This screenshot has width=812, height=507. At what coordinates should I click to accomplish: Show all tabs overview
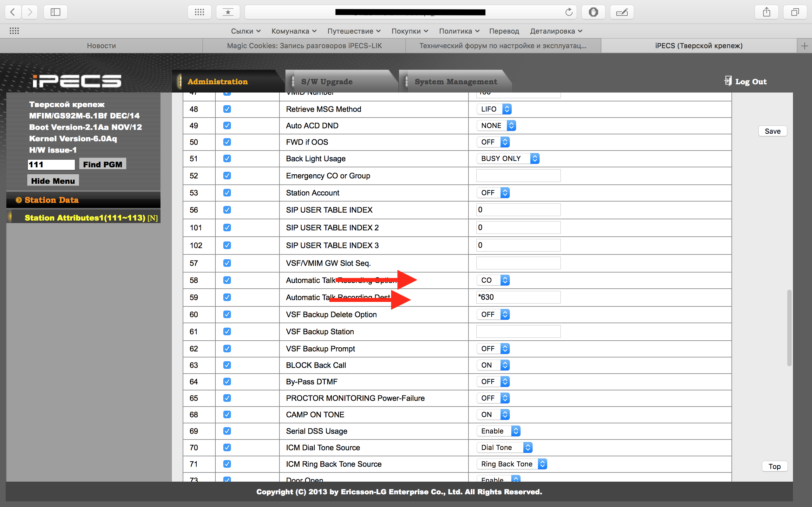795,12
